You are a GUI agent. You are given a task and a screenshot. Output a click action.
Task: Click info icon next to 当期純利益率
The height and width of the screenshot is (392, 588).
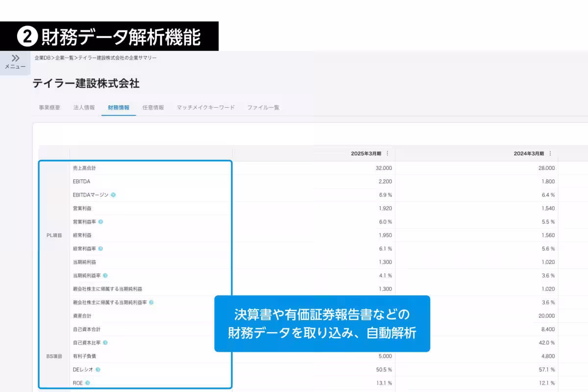click(105, 276)
